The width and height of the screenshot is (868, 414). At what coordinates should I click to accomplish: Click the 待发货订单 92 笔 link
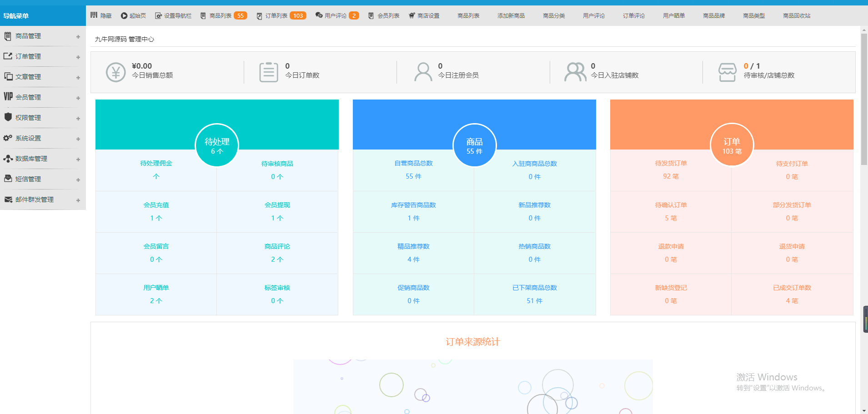coord(671,170)
